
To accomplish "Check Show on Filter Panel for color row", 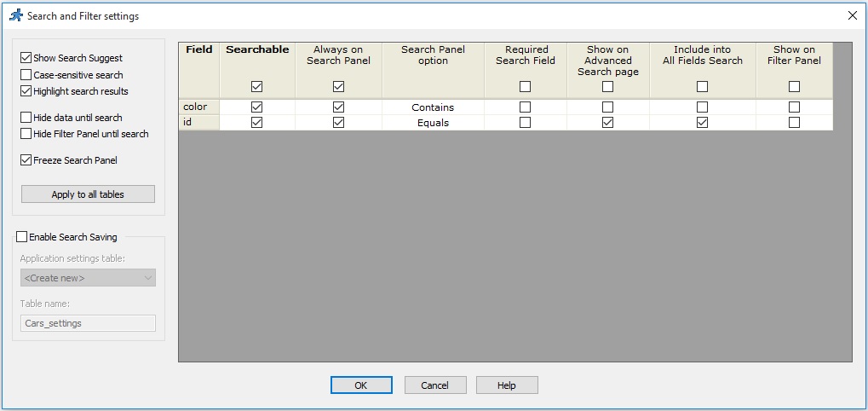I will 795,107.
